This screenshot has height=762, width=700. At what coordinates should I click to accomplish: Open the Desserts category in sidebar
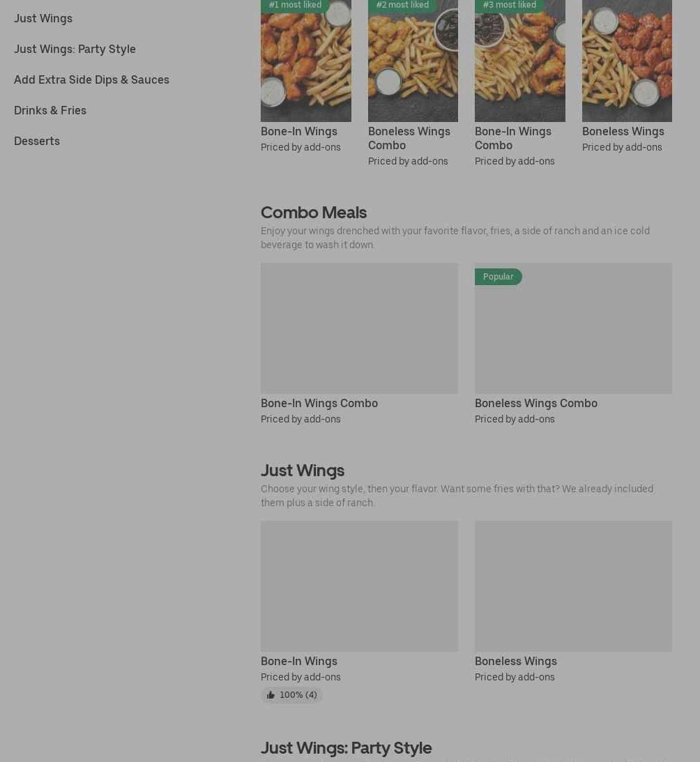click(x=37, y=141)
